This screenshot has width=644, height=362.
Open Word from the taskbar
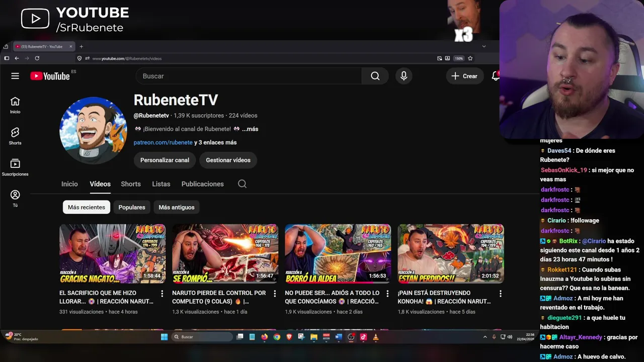click(x=338, y=337)
